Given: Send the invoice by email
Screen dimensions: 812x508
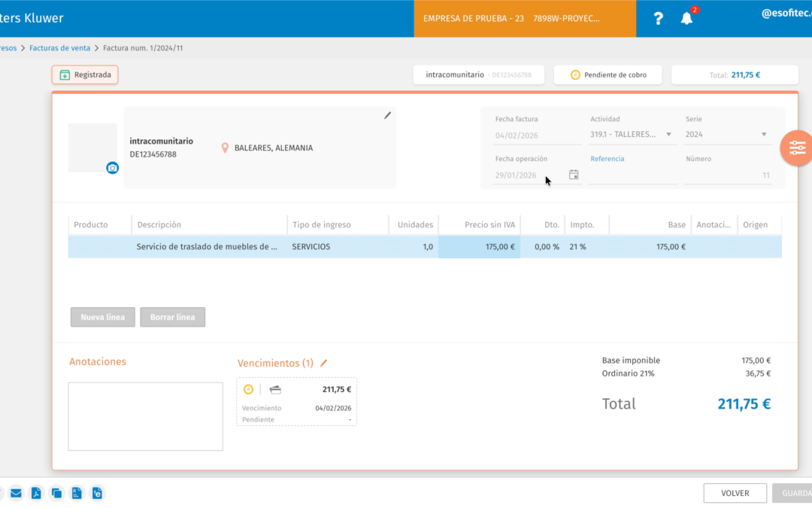Looking at the screenshot, I should tap(16, 493).
